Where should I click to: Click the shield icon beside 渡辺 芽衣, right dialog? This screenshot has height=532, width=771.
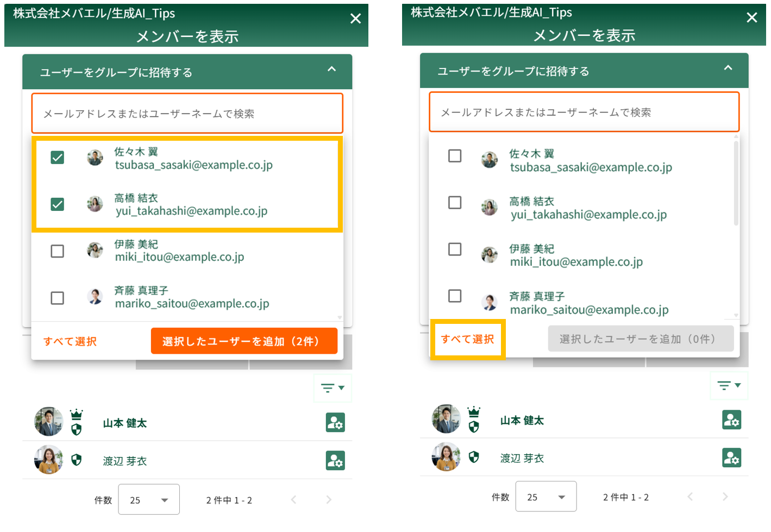tap(474, 458)
